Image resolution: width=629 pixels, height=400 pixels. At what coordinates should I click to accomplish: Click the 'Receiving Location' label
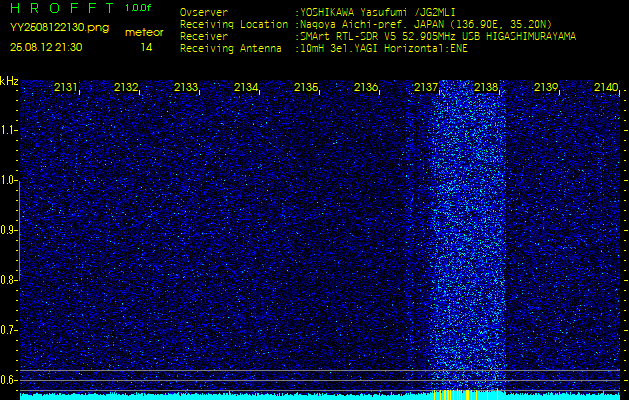click(234, 24)
